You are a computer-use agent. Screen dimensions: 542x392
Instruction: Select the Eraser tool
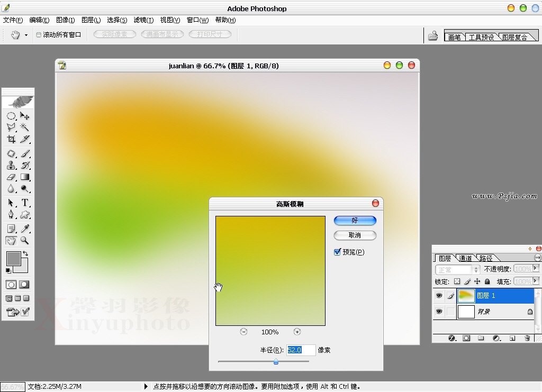[11, 177]
